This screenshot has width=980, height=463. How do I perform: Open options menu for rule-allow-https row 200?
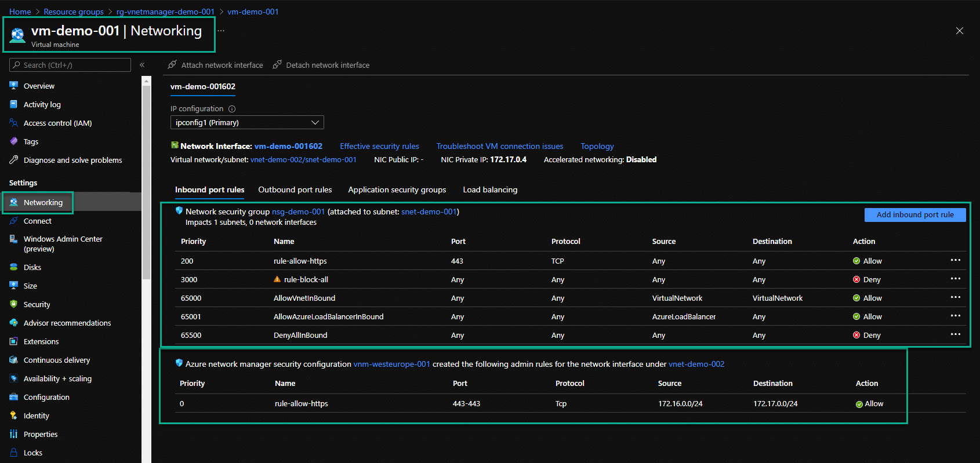pos(956,260)
